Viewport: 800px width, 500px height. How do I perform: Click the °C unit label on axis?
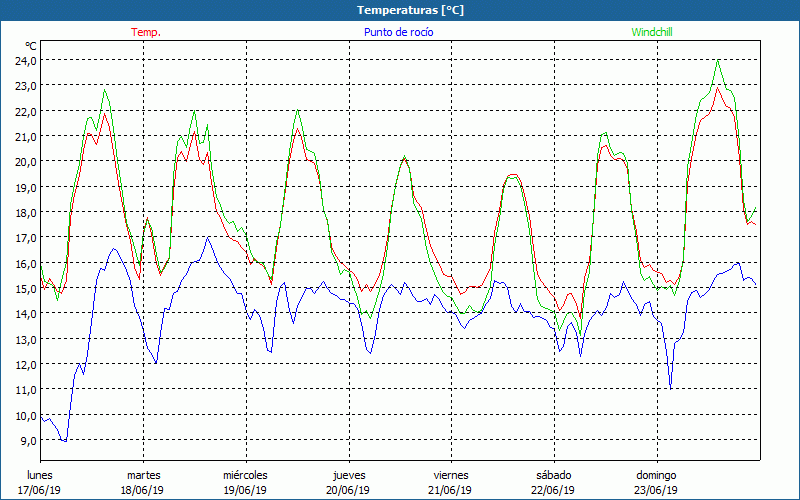click(x=31, y=46)
